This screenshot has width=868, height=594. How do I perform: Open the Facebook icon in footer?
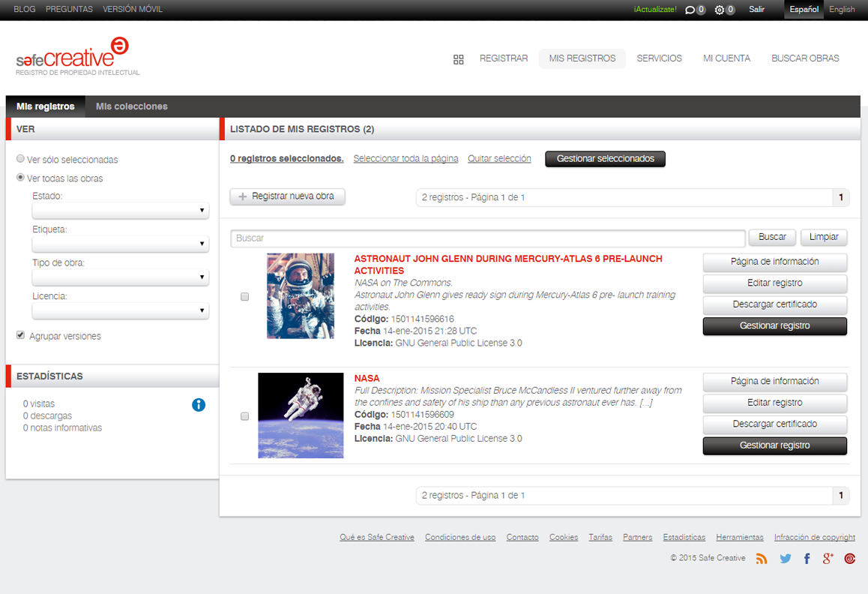(807, 558)
